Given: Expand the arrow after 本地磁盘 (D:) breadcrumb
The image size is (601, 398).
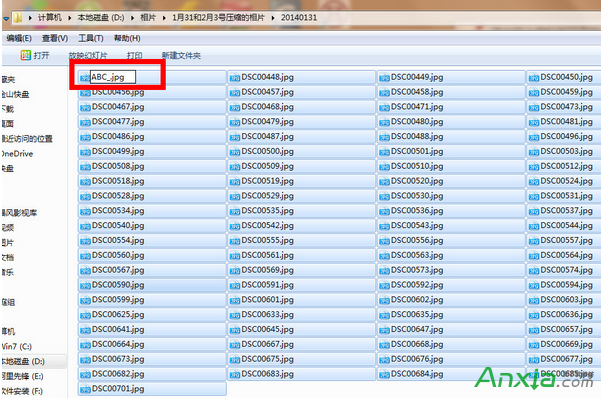Looking at the screenshot, I should [x=132, y=18].
